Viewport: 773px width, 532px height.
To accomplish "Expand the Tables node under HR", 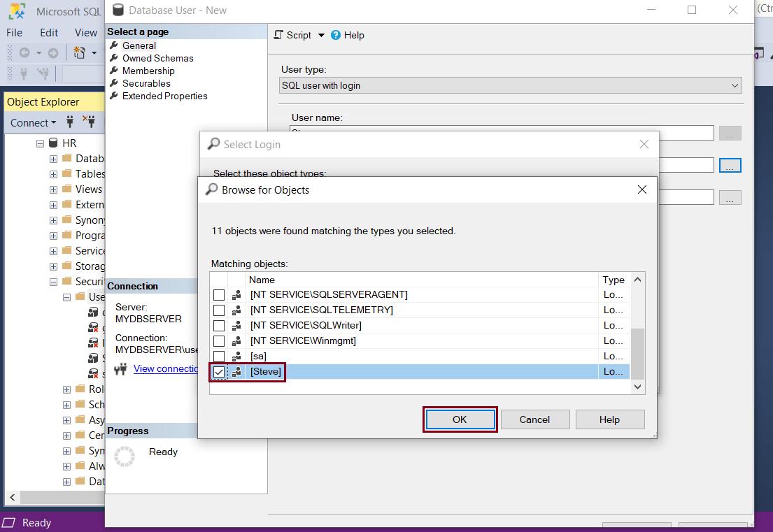I will point(52,173).
